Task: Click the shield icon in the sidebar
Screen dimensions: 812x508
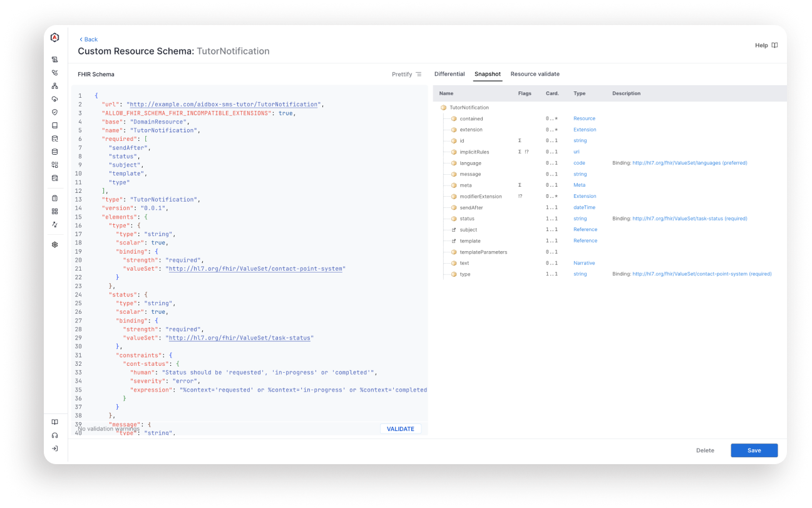Action: (55, 112)
